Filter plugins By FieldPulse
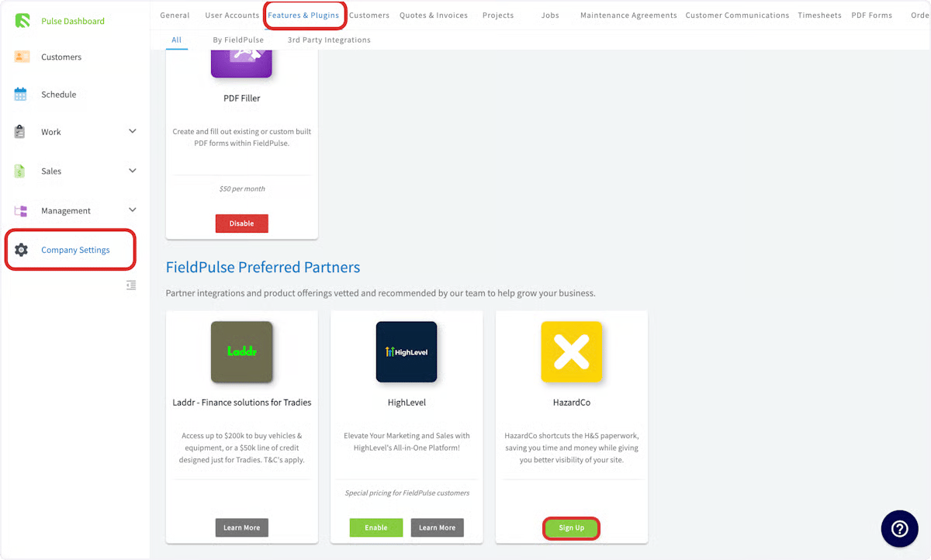Image resolution: width=931 pixels, height=560 pixels. pos(238,40)
